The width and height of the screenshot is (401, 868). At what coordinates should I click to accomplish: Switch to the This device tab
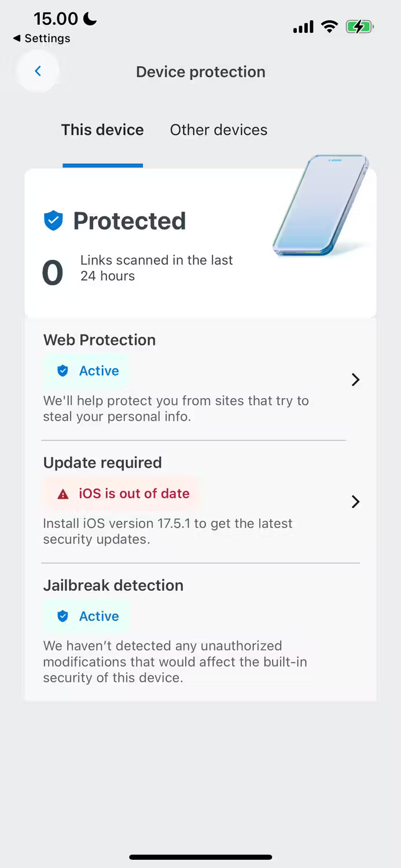pyautogui.click(x=102, y=130)
